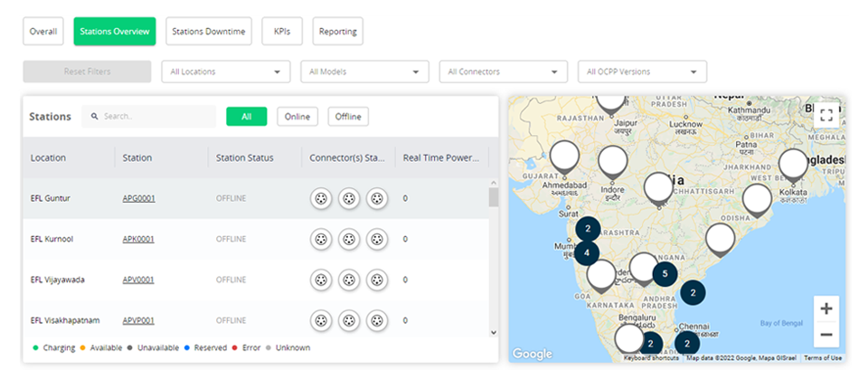Viewport: 868px width, 380px height.
Task: Click the cluster marker showing 5
Action: point(665,273)
